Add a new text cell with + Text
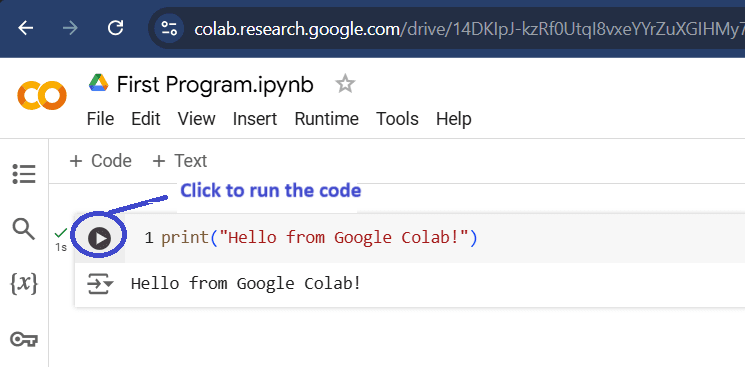 [180, 161]
